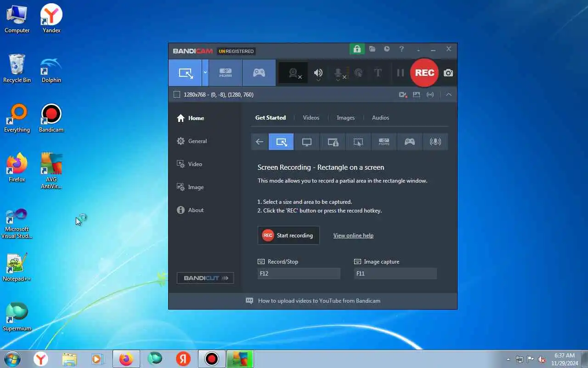The height and width of the screenshot is (368, 588).
Task: Select HDMI device mode in Get Started row
Action: point(384,142)
